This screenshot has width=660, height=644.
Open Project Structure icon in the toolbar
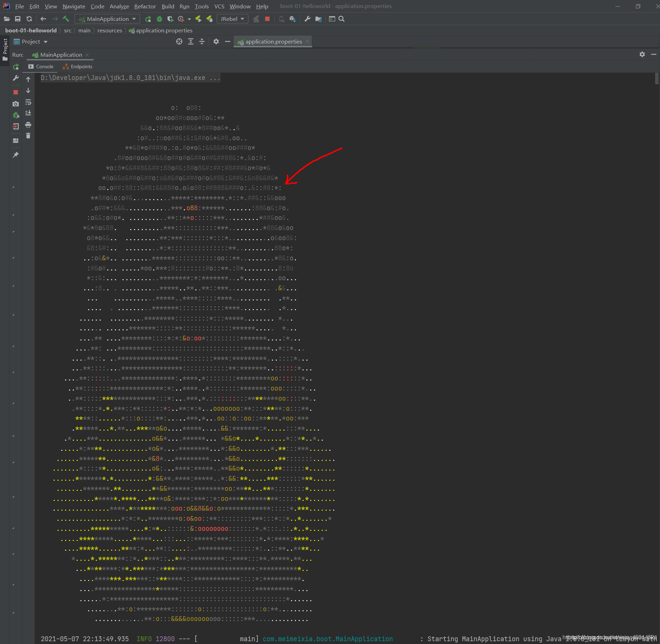pyautogui.click(x=319, y=19)
